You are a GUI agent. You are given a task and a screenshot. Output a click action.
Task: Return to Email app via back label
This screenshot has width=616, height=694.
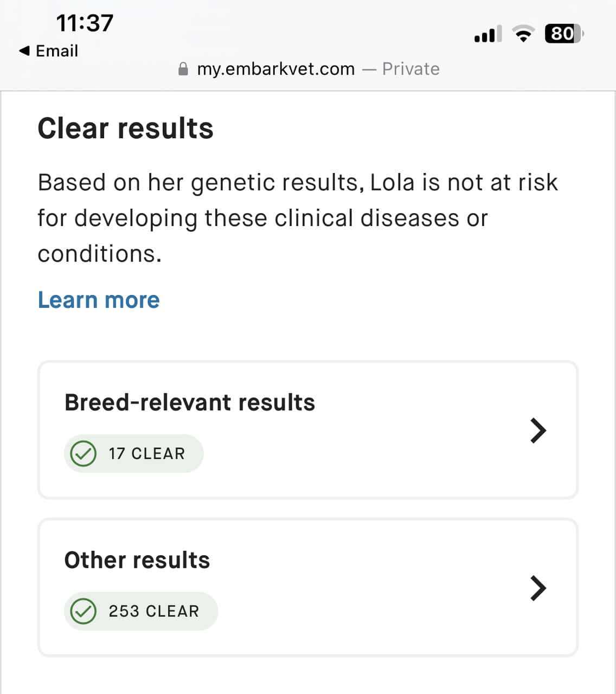pos(57,51)
